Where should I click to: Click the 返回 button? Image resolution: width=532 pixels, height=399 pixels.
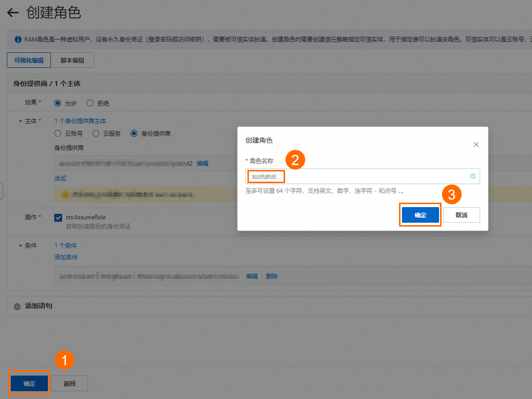[69, 383]
